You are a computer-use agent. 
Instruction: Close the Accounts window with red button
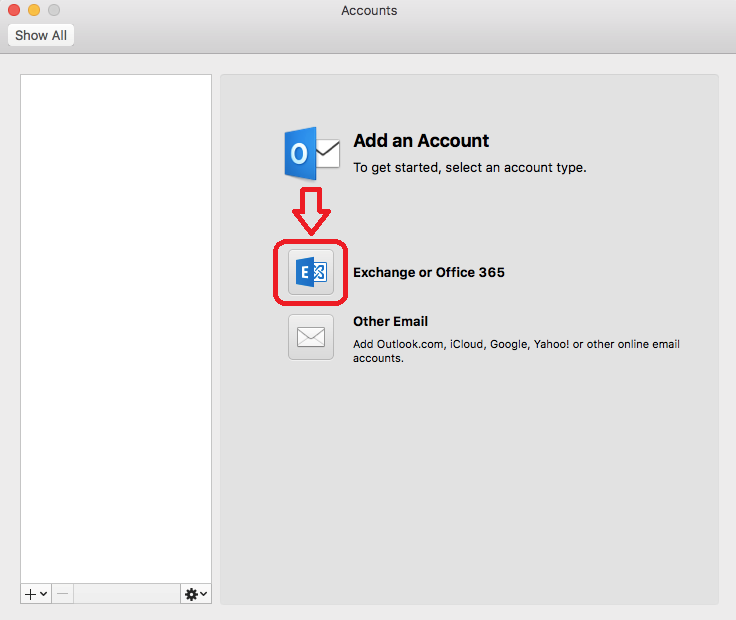click(14, 10)
